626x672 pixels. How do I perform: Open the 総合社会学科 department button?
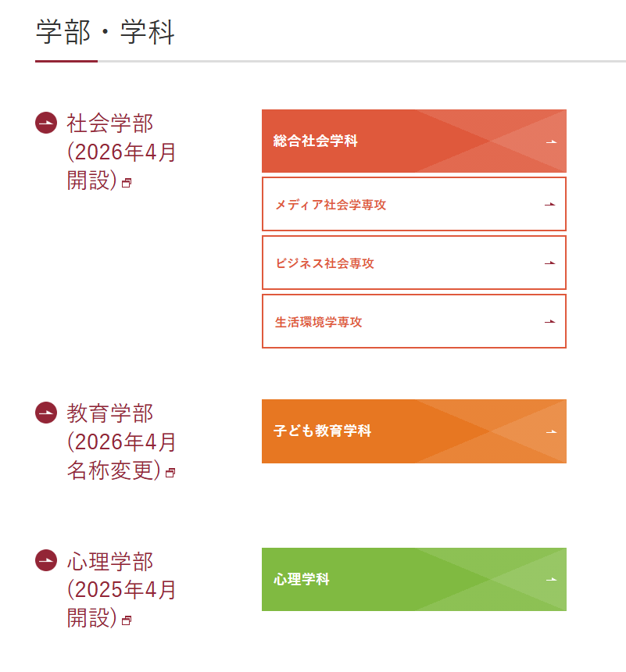[413, 141]
